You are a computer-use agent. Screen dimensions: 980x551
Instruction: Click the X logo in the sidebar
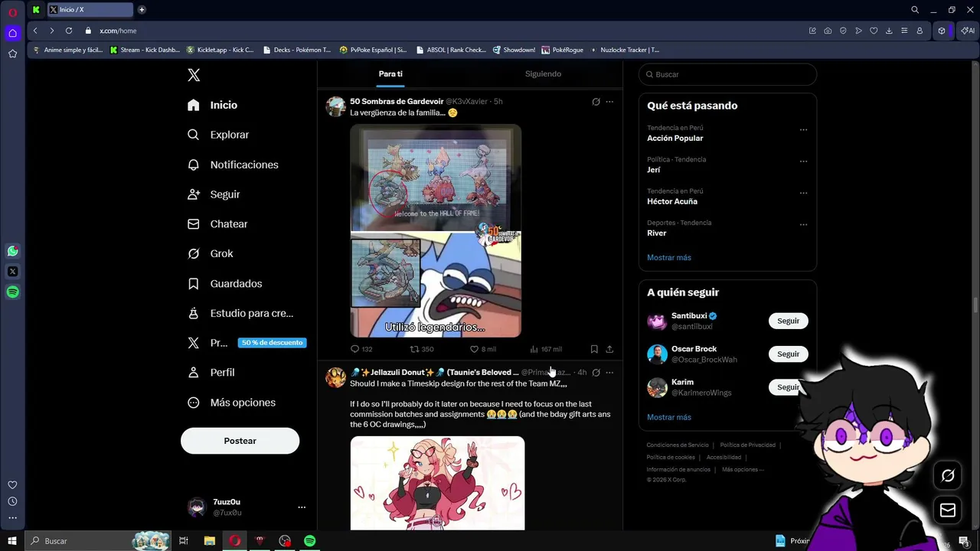[x=194, y=75]
